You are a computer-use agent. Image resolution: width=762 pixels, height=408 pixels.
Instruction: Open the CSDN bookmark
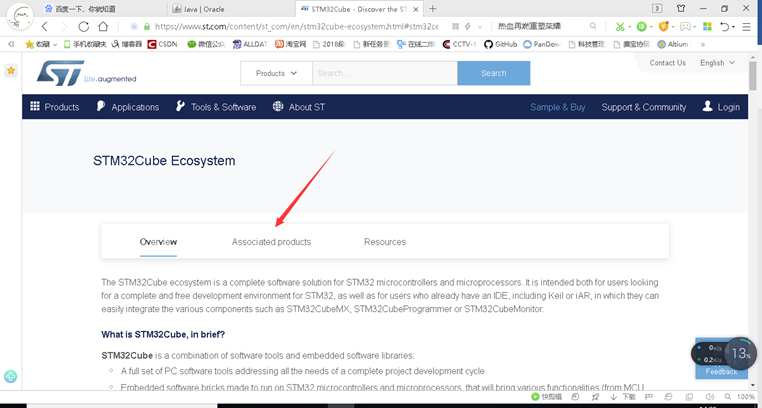pos(164,44)
